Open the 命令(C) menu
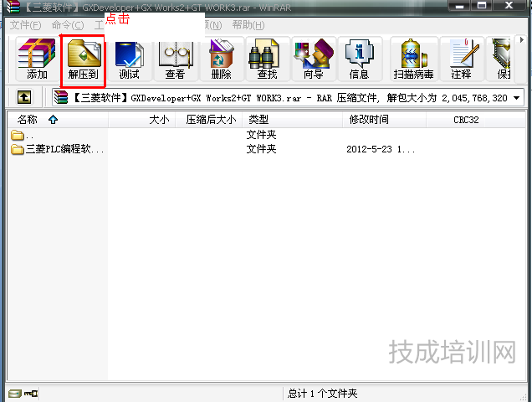The width and height of the screenshot is (532, 402). click(x=67, y=25)
